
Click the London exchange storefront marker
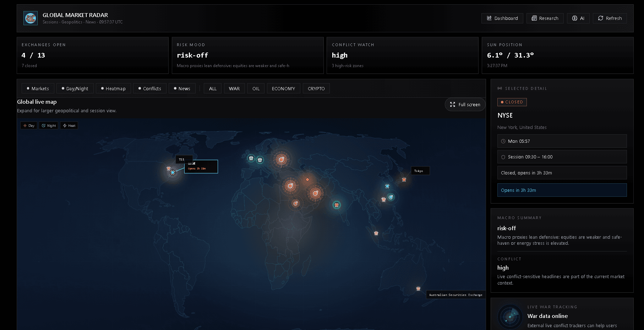(251, 158)
